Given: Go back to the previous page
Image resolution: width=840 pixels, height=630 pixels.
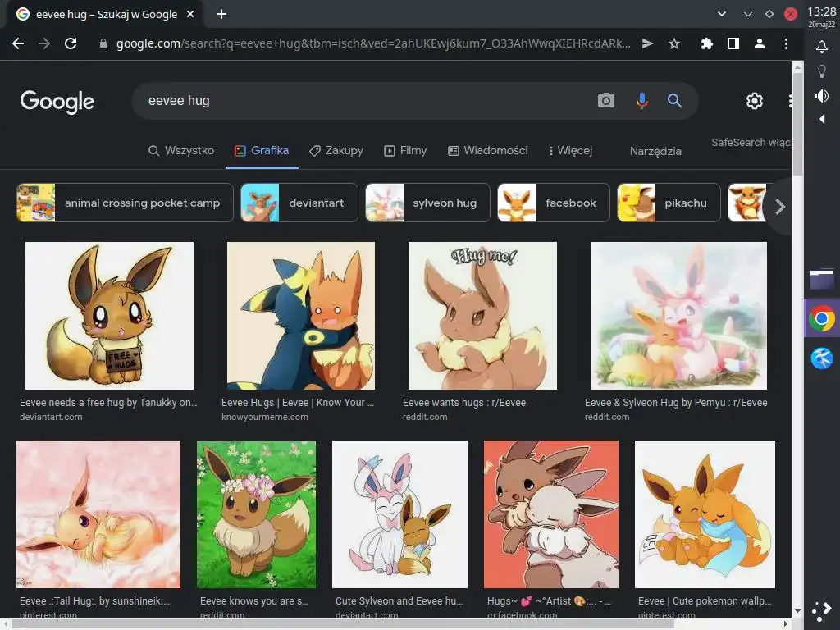Looking at the screenshot, I should pyautogui.click(x=18, y=43).
